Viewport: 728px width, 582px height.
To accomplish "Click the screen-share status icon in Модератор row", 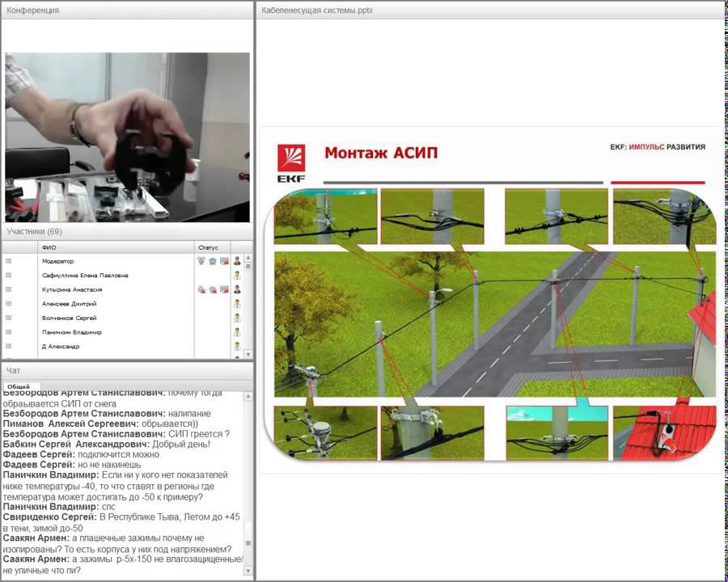I will point(224,261).
